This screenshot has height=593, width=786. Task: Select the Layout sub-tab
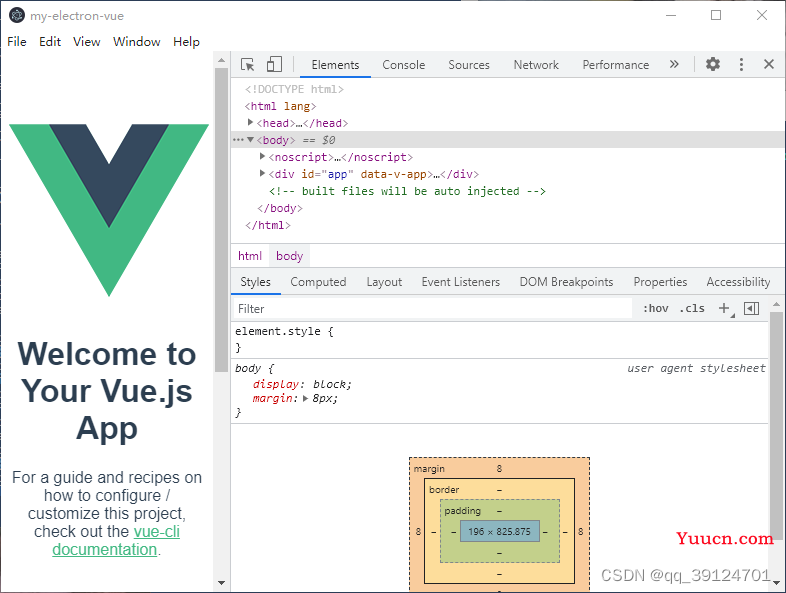pos(384,282)
